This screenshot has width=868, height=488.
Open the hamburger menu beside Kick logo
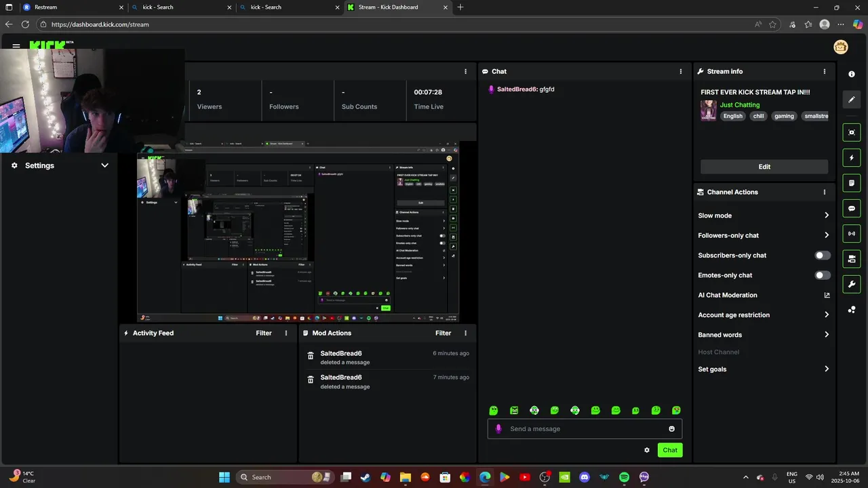(x=16, y=46)
